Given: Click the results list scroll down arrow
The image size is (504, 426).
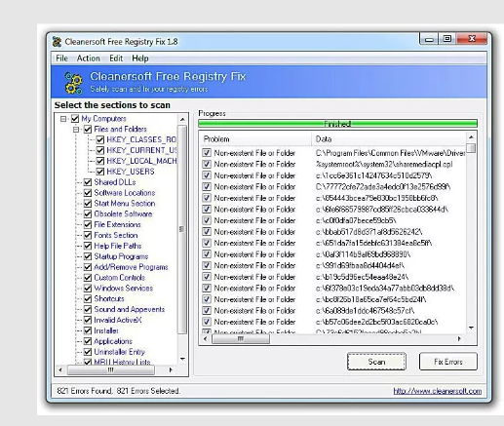Looking at the screenshot, I should 471,328.
